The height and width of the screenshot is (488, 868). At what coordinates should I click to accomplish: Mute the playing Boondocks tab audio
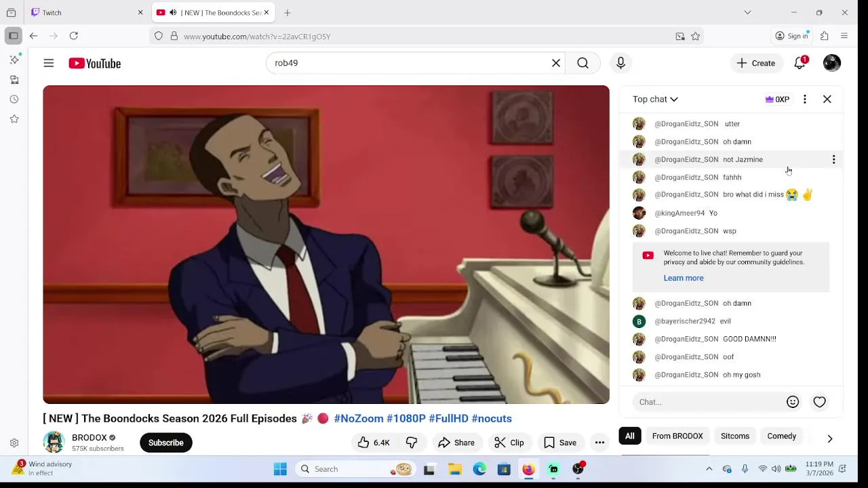point(173,12)
